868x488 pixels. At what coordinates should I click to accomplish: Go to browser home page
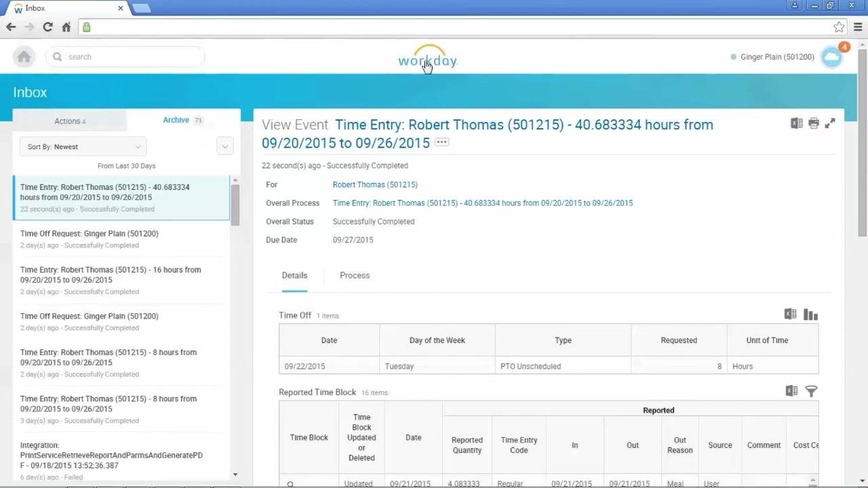point(66,27)
